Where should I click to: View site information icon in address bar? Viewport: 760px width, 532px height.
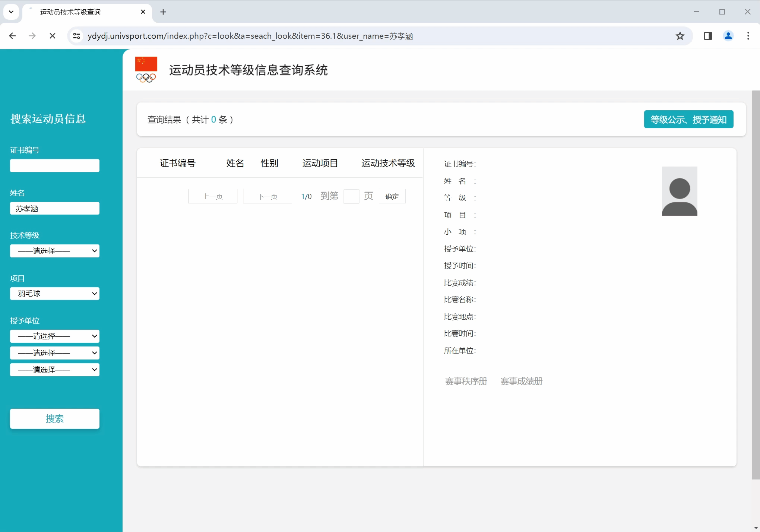(76, 36)
